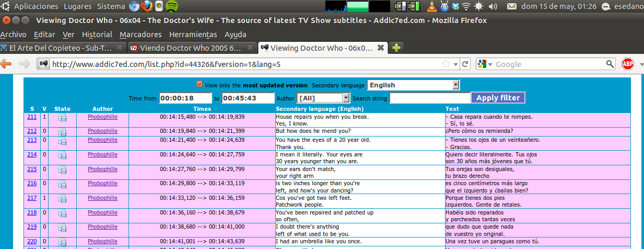The image size is (644, 249).
Task: Open the system monitor graph applet
Action: [357, 6]
